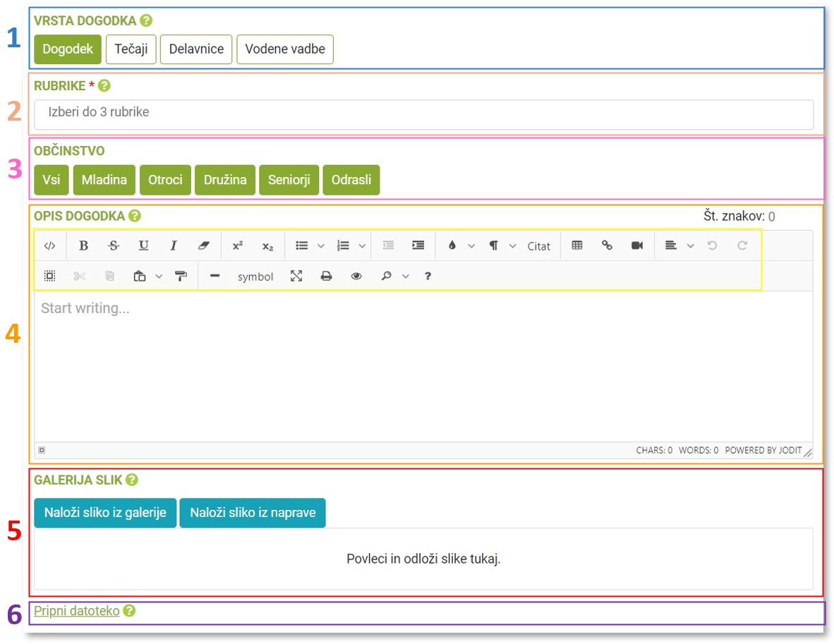Click into the event description text area
Image resolution: width=834 pixels, height=644 pixels.
(x=423, y=367)
